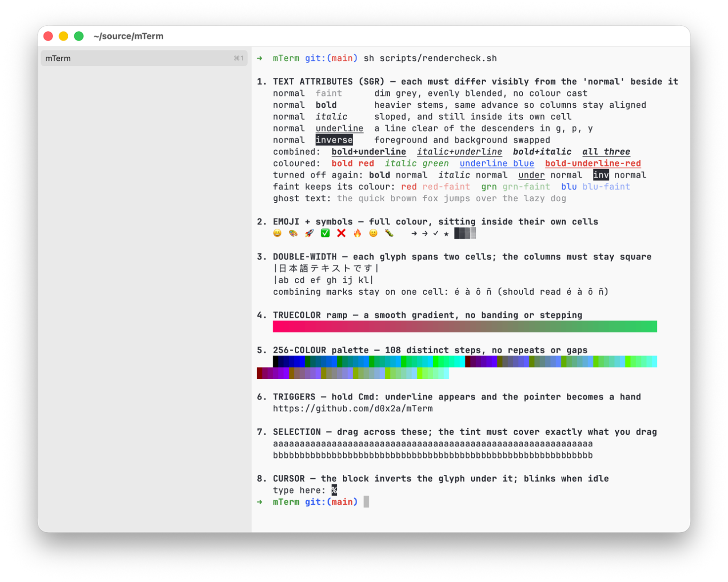Click the ~/source/mTerm window title
Screen dimensions: 728x582
point(128,36)
